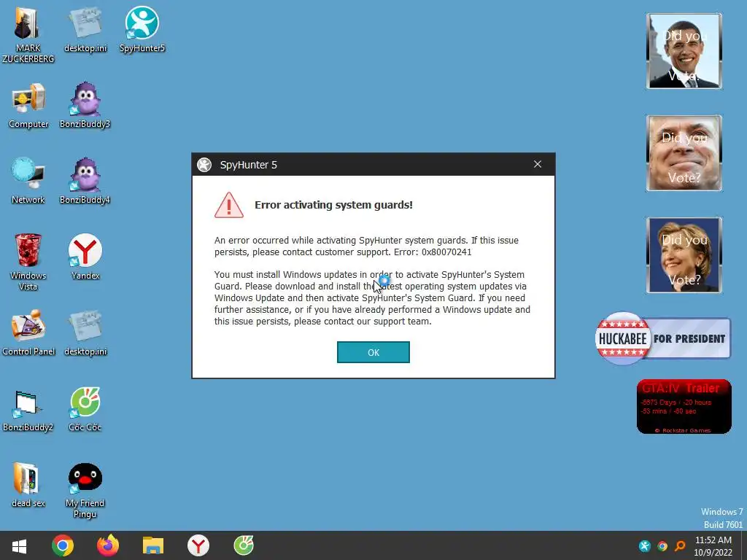The width and height of the screenshot is (747, 560).
Task: Open the taskbar clock showing 11:52 AM
Action: coord(713,546)
